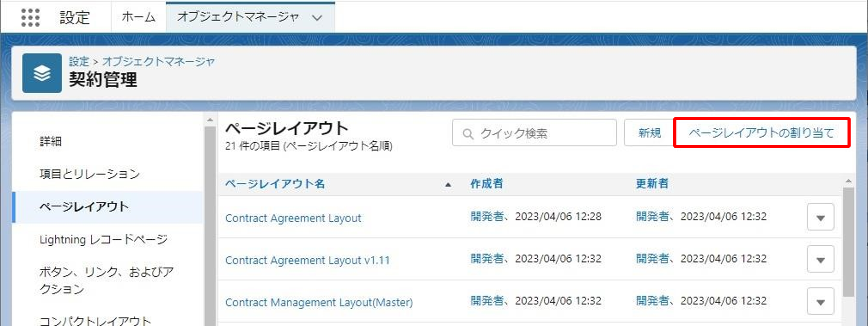Click the 新規 button
The width and height of the screenshot is (868, 326).
pyautogui.click(x=649, y=133)
